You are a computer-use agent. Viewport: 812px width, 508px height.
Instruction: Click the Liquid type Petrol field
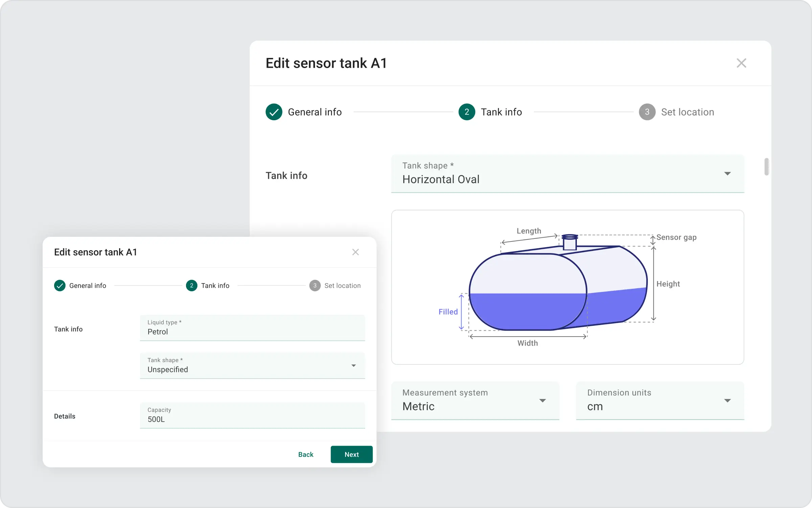click(x=252, y=328)
